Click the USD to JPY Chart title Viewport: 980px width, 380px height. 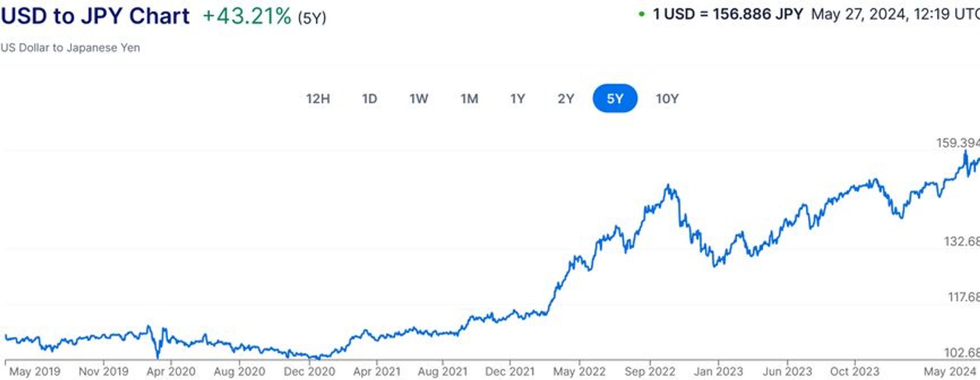click(95, 15)
